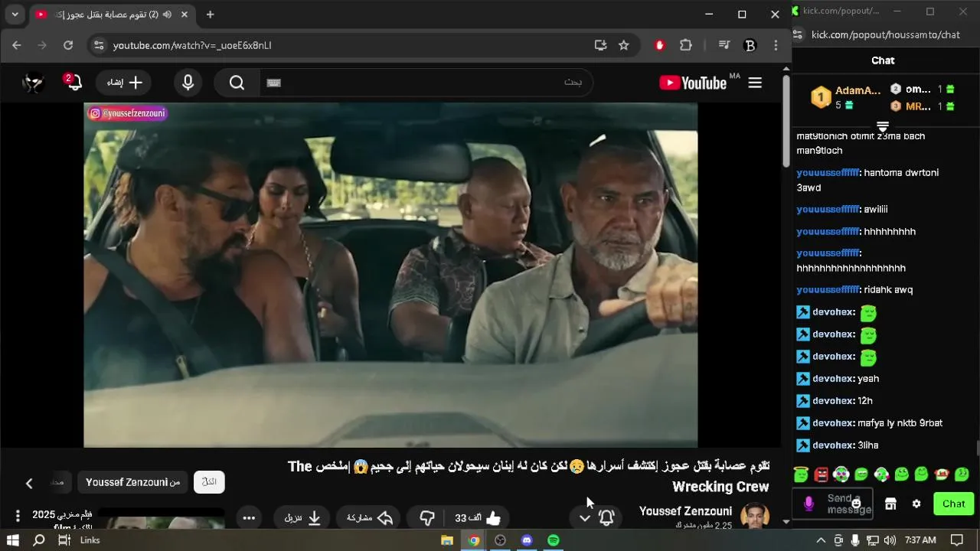
Task: Click 'mafya ly nktb 9rbat' chat message
Action: [900, 423]
